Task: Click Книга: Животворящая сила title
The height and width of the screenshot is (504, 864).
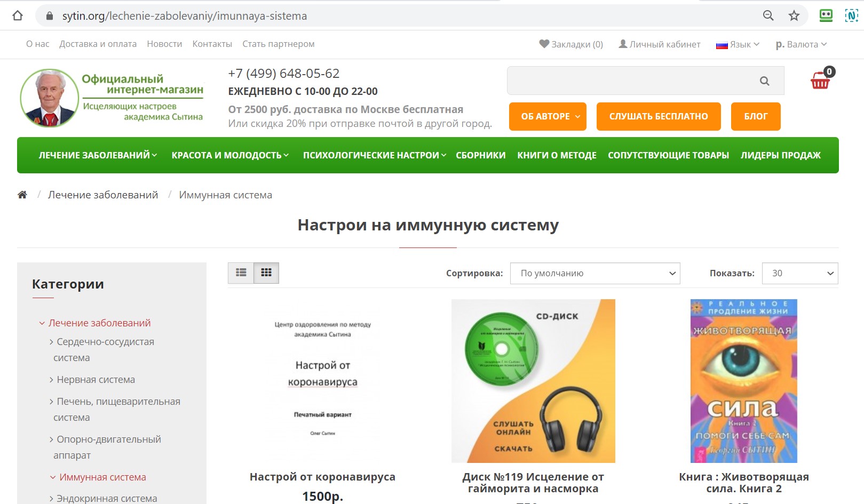Action: point(744,483)
